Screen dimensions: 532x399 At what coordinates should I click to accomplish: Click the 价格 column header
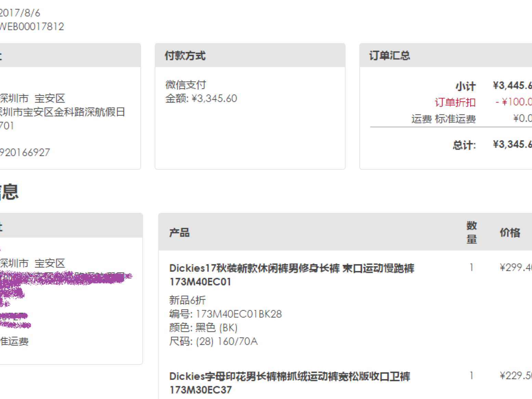tap(510, 233)
